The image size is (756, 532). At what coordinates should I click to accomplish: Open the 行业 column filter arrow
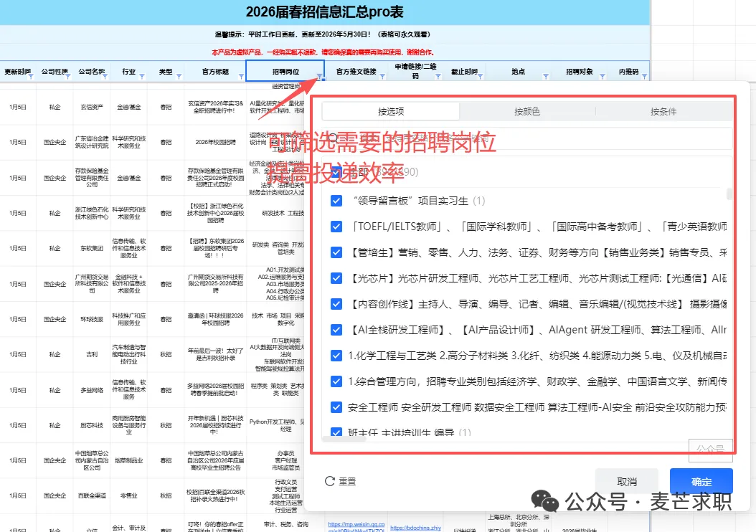tap(142, 77)
